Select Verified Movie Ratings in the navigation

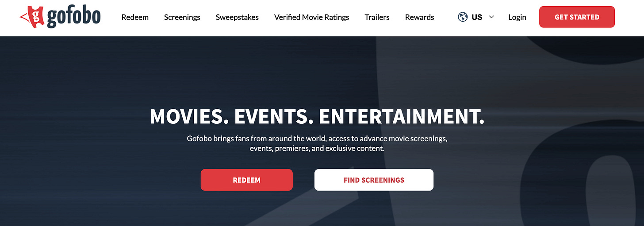pos(311,17)
